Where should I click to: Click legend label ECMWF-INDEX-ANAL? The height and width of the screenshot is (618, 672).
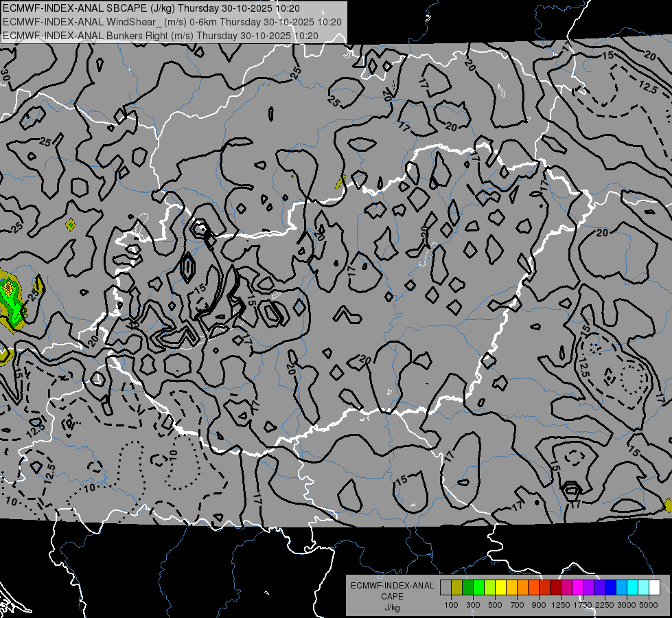[392, 586]
